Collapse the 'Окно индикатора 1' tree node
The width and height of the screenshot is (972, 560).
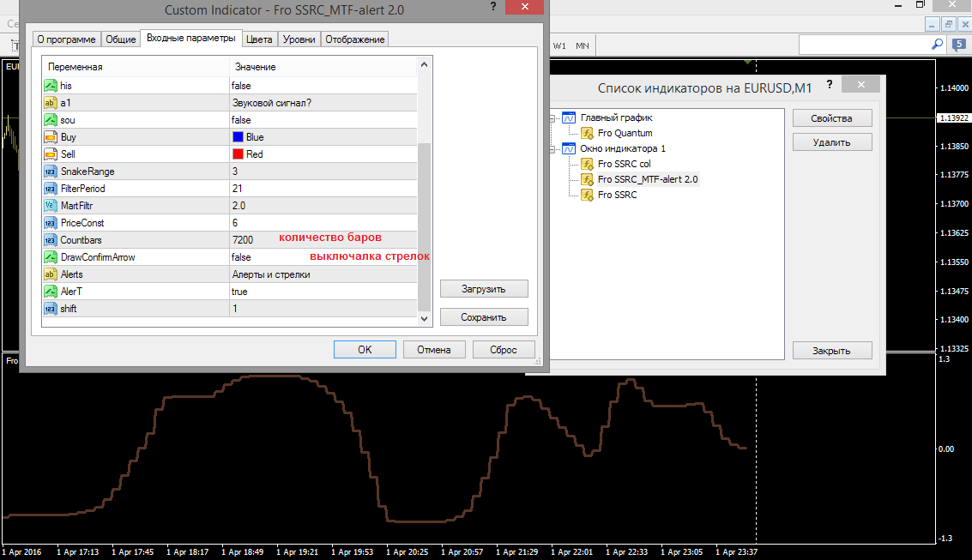pos(552,149)
